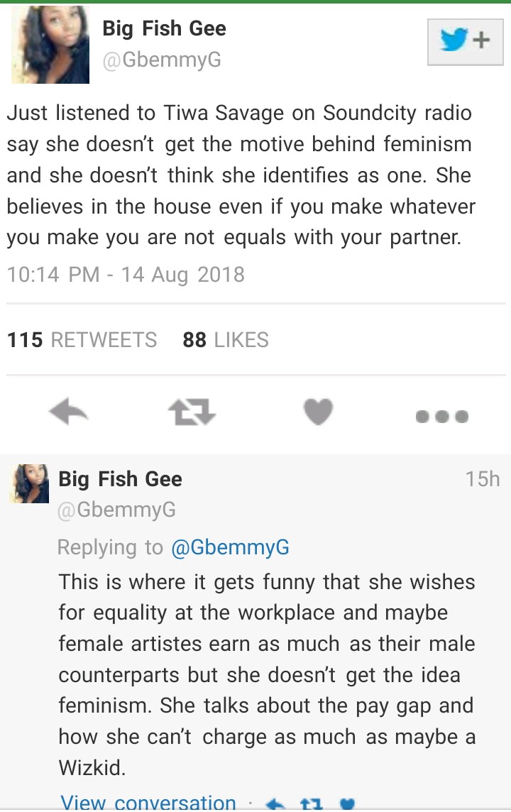This screenshot has width=511, height=812.
Task: Open the 15h timestamp on the reply
Action: [x=483, y=479]
